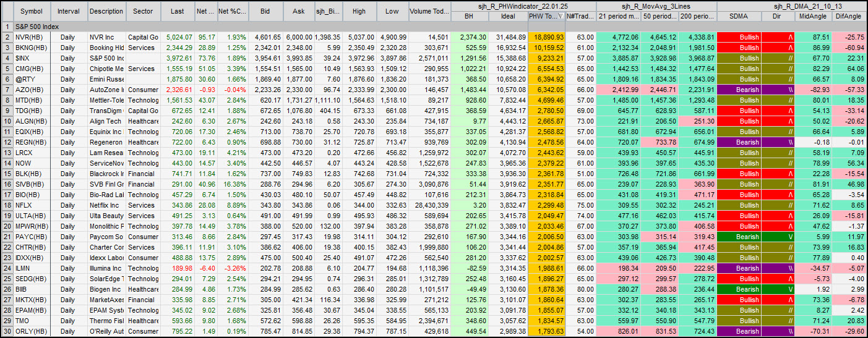Sort by the High column header
868x338 pixels.
359,11
